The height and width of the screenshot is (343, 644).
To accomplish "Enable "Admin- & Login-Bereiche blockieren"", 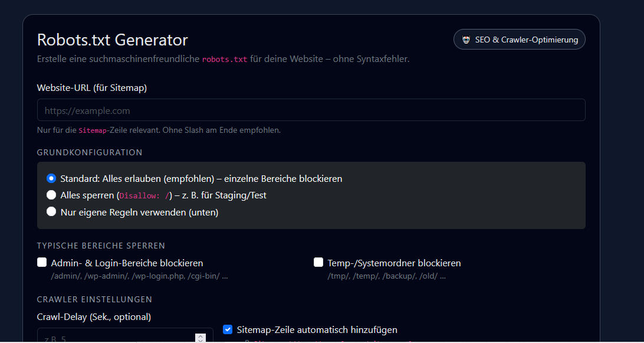I will pos(41,262).
